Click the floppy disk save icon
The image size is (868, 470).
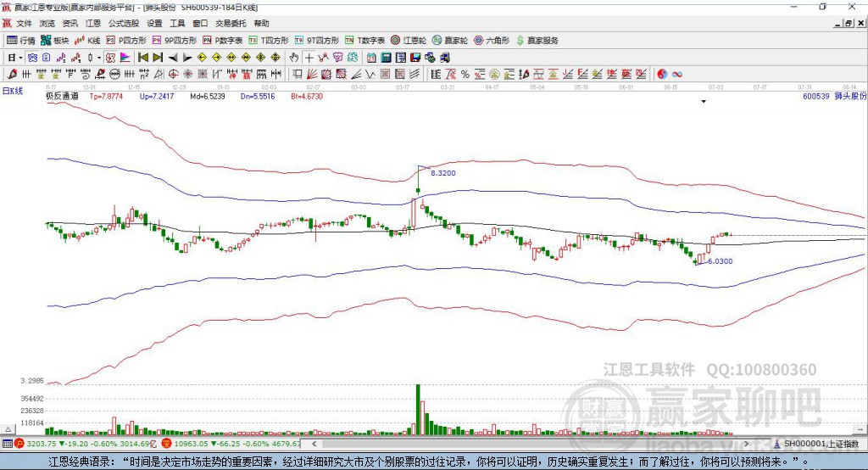coord(415,58)
